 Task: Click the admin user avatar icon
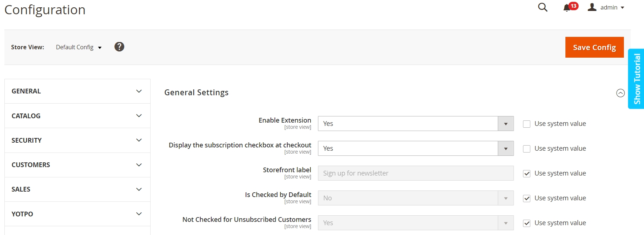[592, 7]
